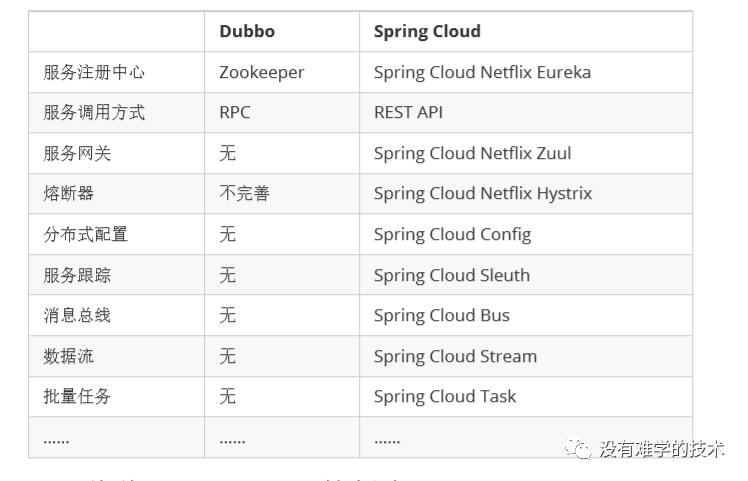Click the Dubbo column header
748x481 pixels.
pyautogui.click(x=248, y=31)
